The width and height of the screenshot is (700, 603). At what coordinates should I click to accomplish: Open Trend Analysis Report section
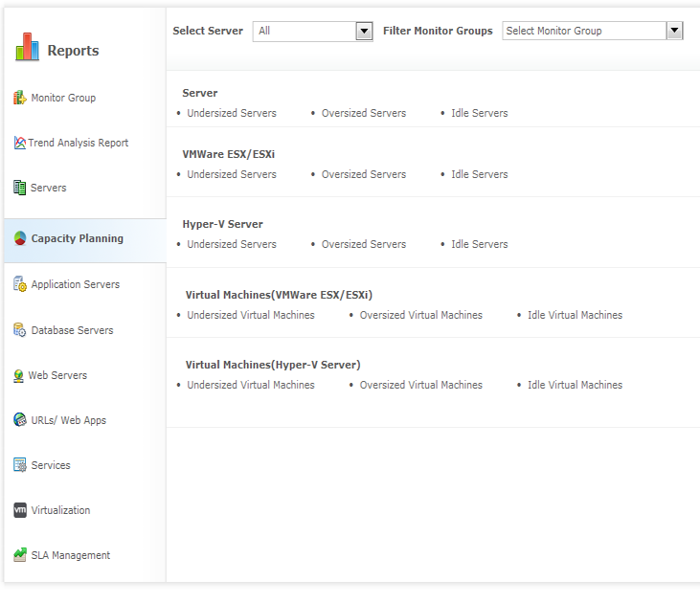(79, 143)
